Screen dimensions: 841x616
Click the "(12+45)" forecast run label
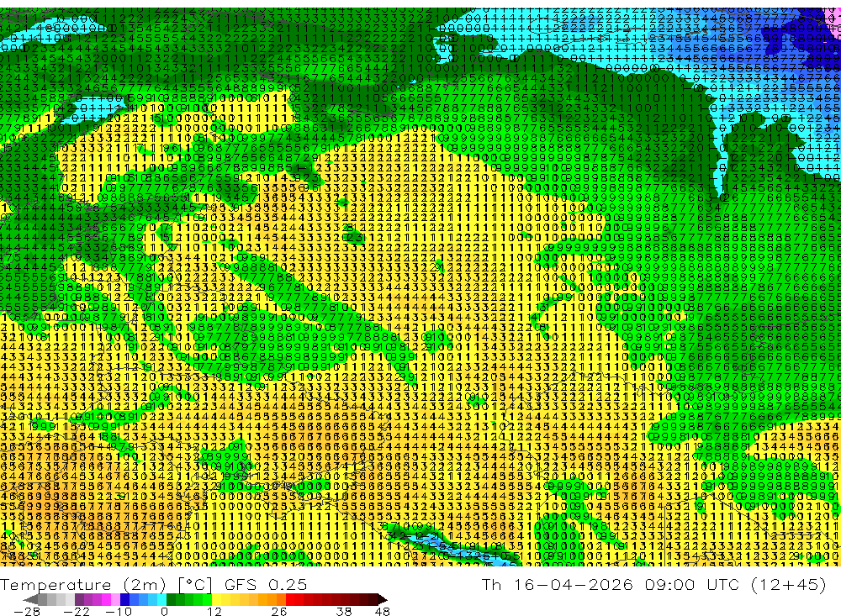point(789,585)
